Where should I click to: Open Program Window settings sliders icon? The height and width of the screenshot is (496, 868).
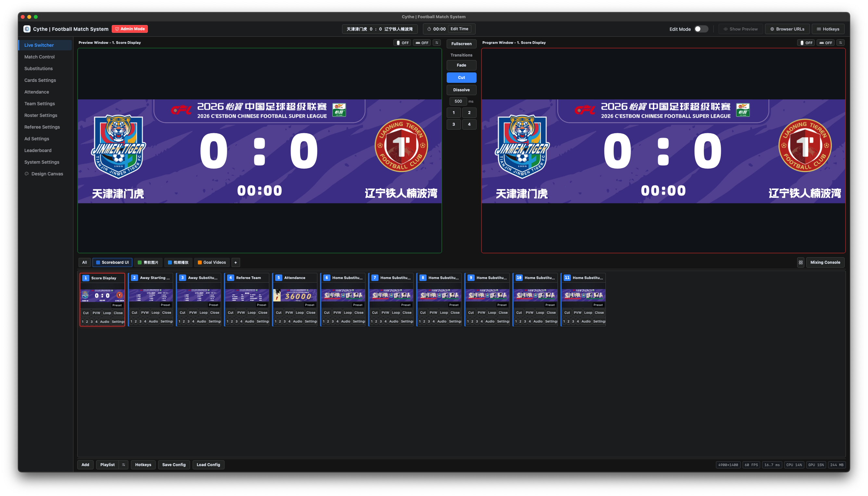click(x=840, y=43)
